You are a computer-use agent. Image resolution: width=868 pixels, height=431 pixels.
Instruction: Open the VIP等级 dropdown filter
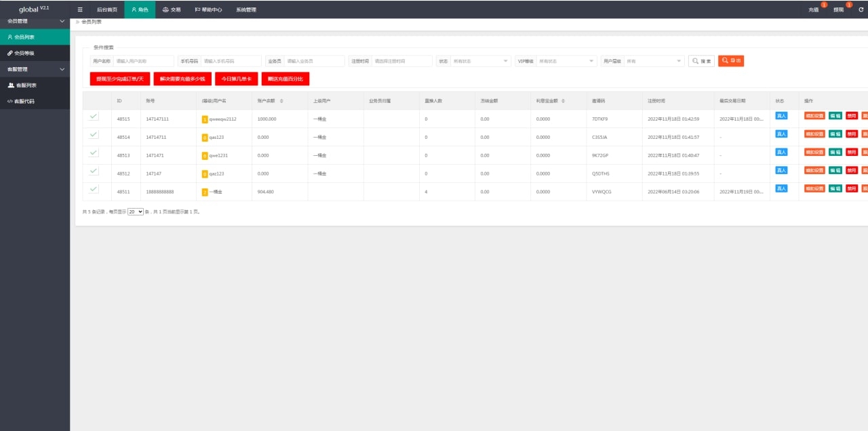point(566,61)
